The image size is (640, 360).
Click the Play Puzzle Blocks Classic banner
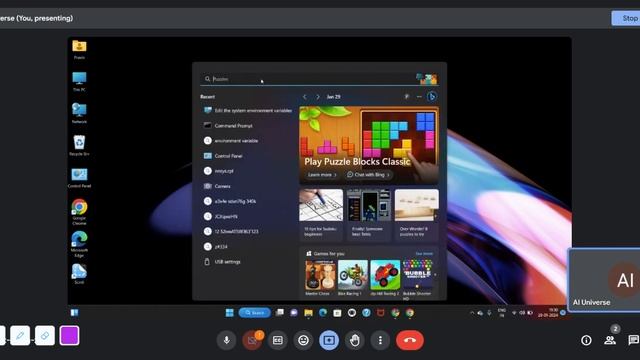pos(369,145)
